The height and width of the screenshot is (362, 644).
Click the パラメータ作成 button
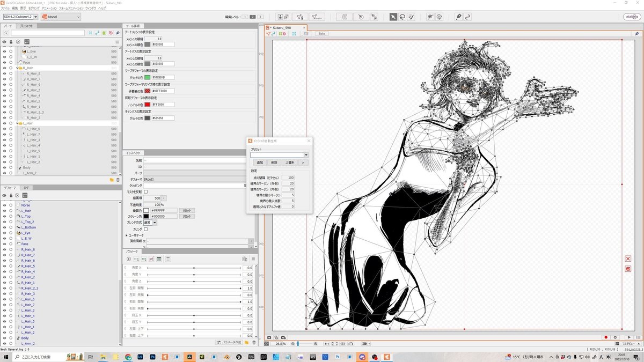tap(230, 342)
